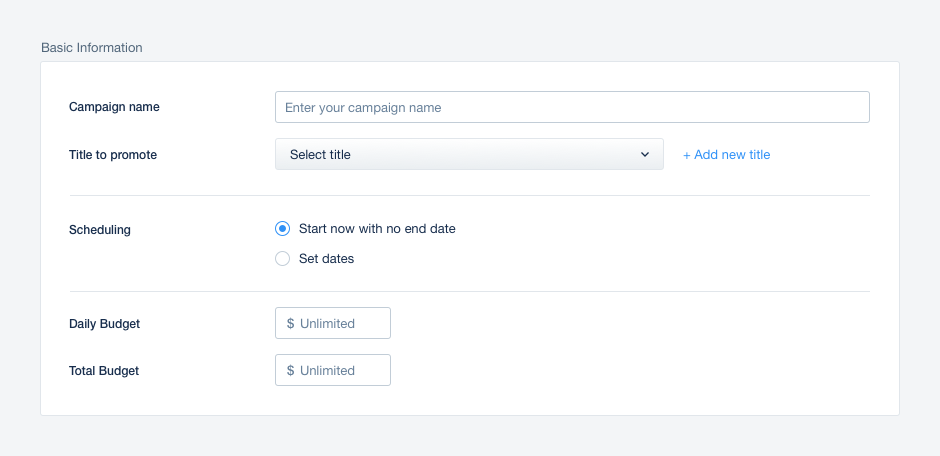The image size is (940, 456).
Task: Click the 'Select title' placeholder text
Action: pyautogui.click(x=320, y=155)
